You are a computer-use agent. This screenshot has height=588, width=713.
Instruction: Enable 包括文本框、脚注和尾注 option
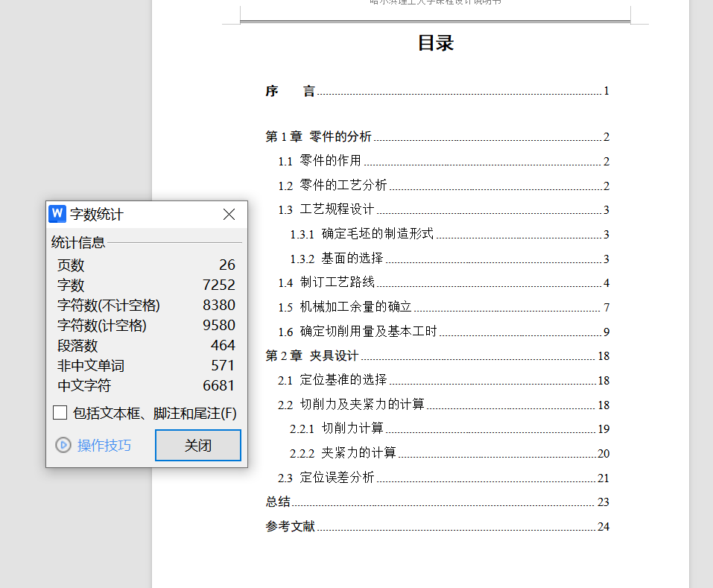pyautogui.click(x=60, y=413)
